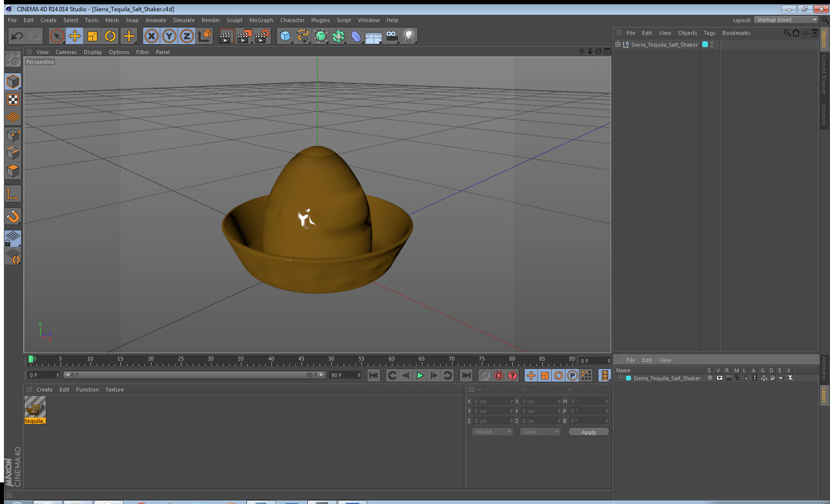This screenshot has height=504, width=830.
Task: Toggle Z axis lock
Action: coord(187,36)
